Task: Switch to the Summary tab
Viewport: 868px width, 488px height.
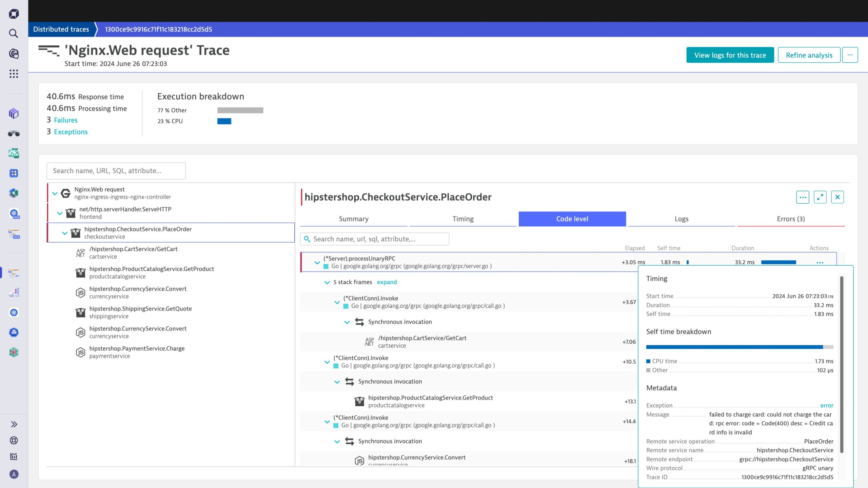Action: point(354,219)
